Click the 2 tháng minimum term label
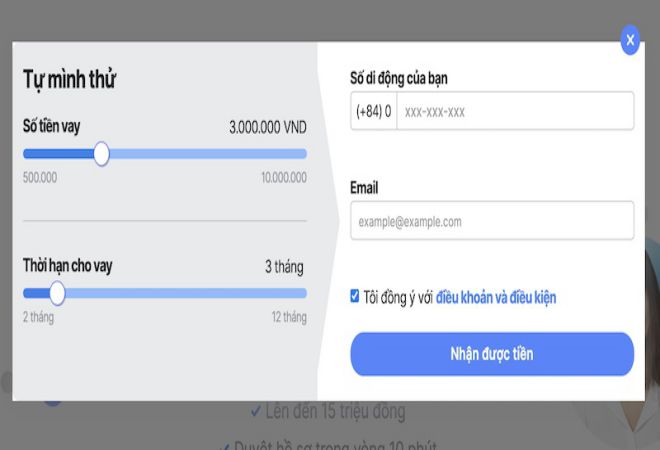660x450 pixels. tap(39, 317)
